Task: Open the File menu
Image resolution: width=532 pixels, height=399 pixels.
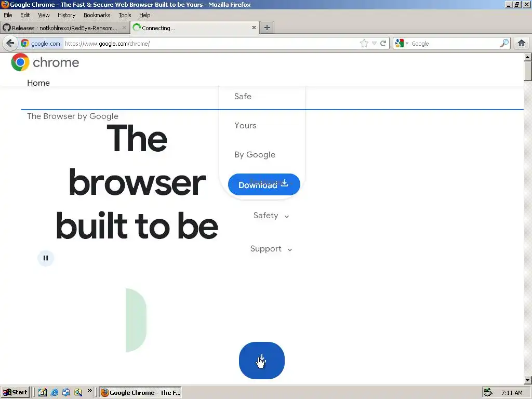Action: 8,15
